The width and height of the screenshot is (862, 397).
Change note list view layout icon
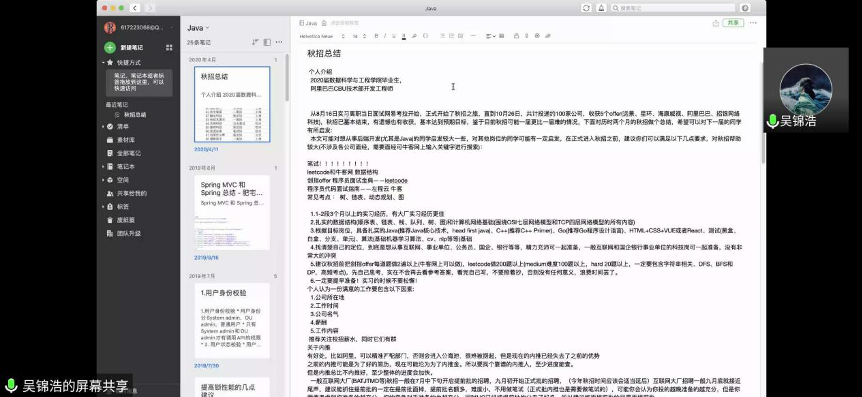click(x=267, y=42)
